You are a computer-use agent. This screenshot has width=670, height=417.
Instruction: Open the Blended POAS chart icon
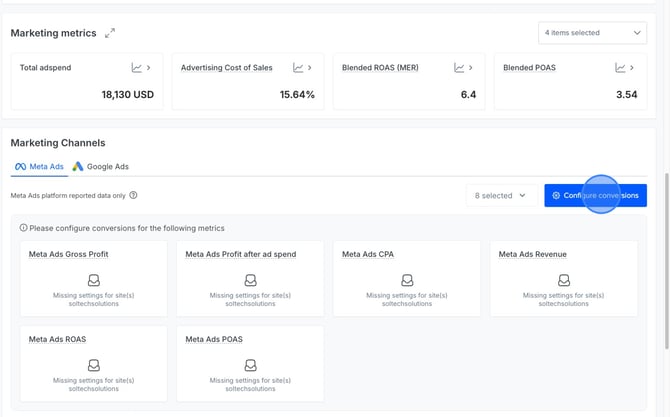coord(620,68)
